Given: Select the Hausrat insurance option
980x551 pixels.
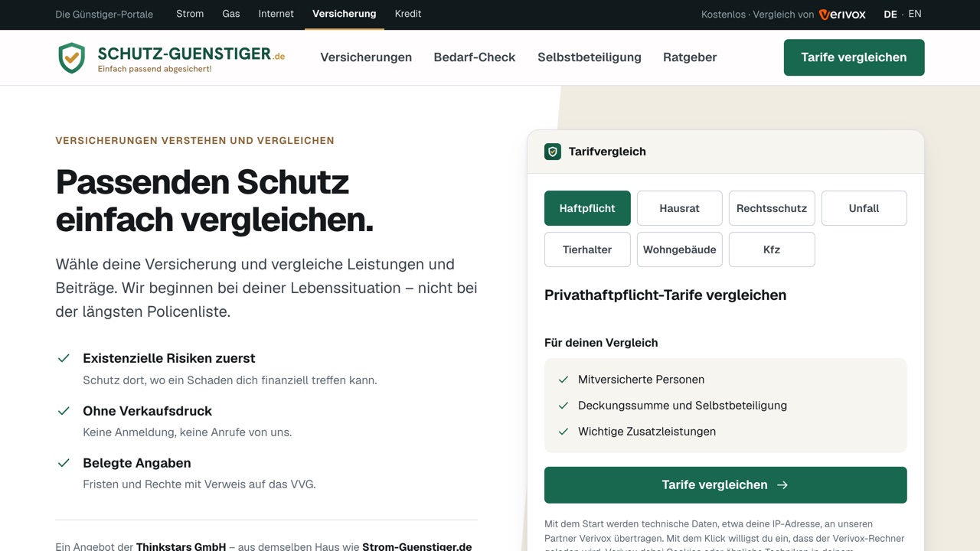Looking at the screenshot, I should (680, 208).
